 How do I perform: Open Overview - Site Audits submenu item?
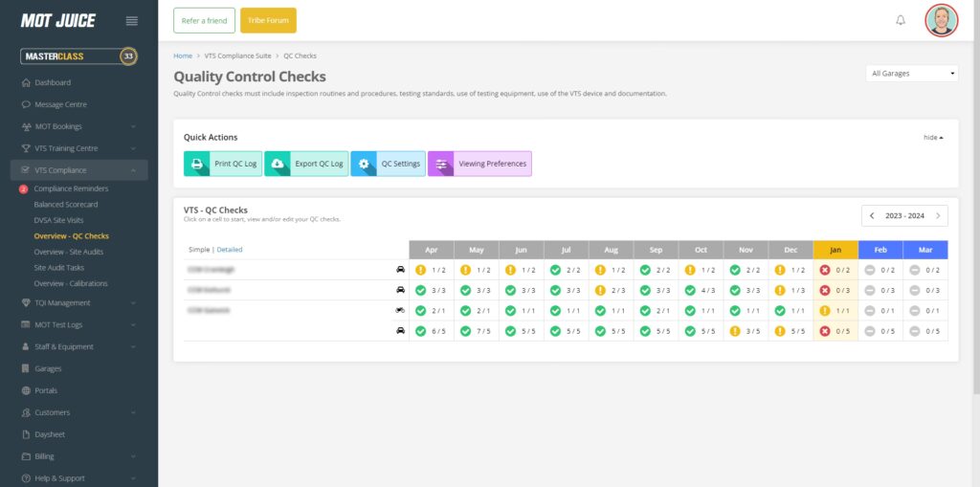click(68, 252)
